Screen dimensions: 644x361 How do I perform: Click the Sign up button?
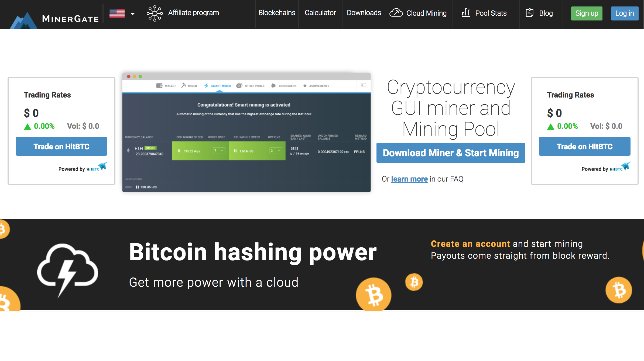[587, 13]
